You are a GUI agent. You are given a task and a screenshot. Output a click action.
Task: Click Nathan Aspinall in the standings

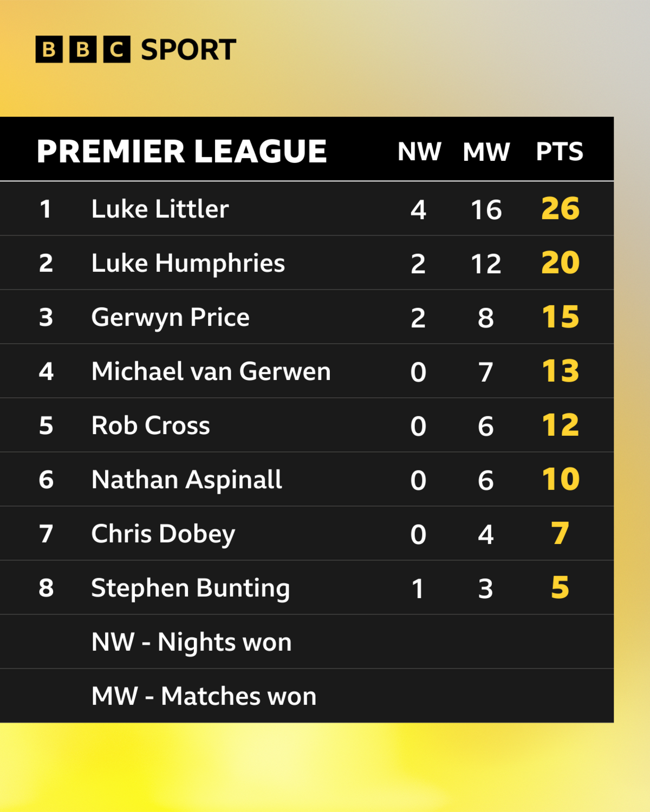pos(186,480)
